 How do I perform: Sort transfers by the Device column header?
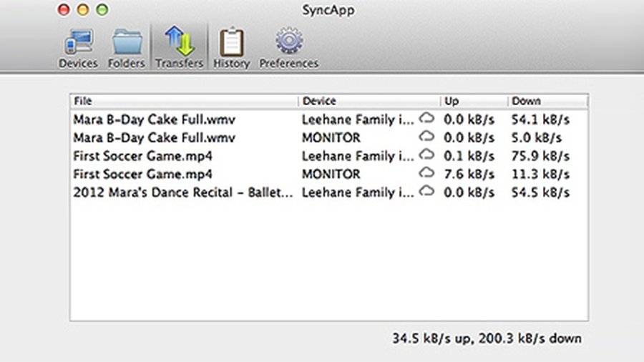[369, 101]
